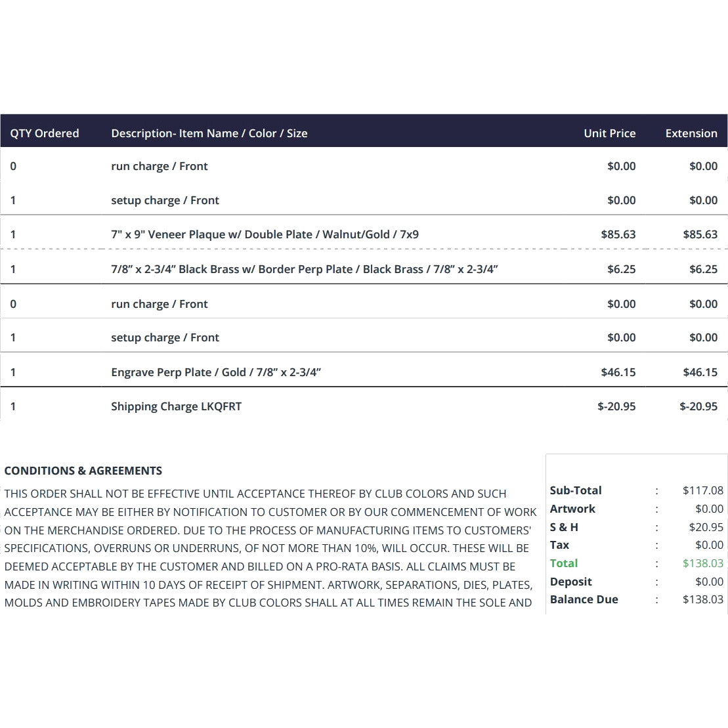The height and width of the screenshot is (728, 728).
Task: Select the Veneer Plaque item description
Action: (265, 234)
